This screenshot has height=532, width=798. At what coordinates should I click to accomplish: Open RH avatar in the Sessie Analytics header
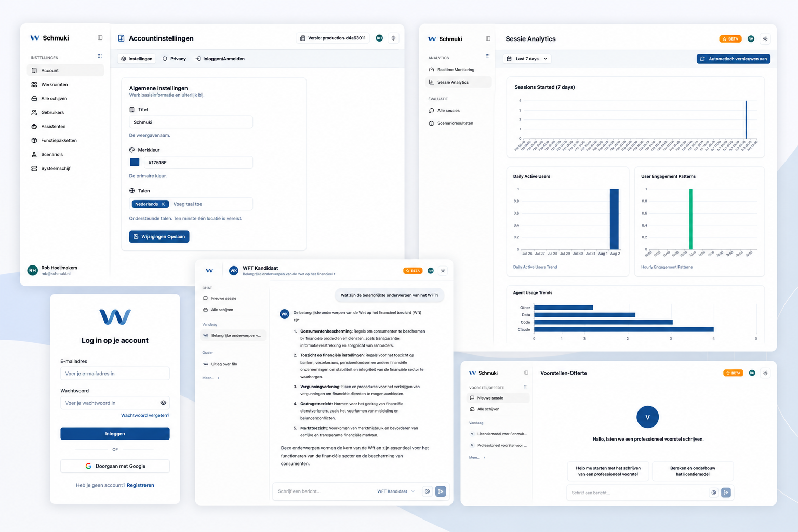coord(751,39)
